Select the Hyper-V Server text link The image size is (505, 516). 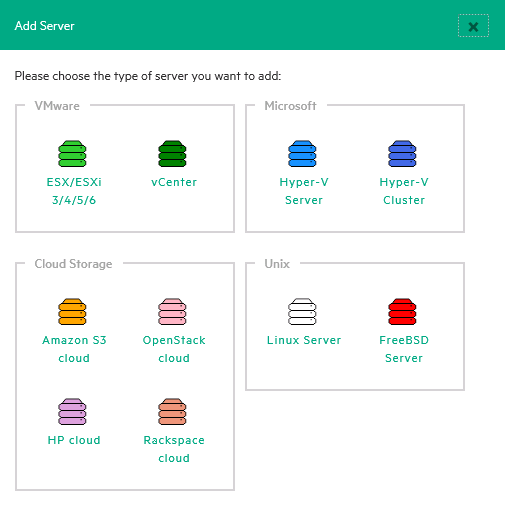[304, 191]
